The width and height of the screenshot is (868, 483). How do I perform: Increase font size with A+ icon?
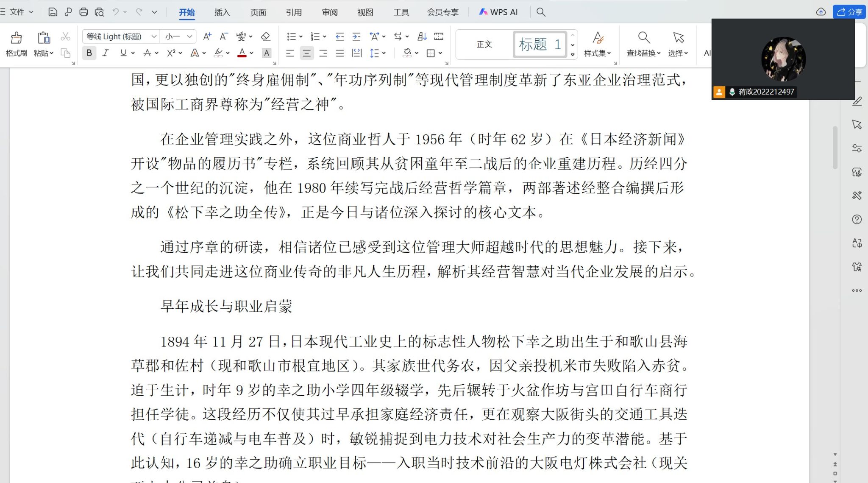207,36
